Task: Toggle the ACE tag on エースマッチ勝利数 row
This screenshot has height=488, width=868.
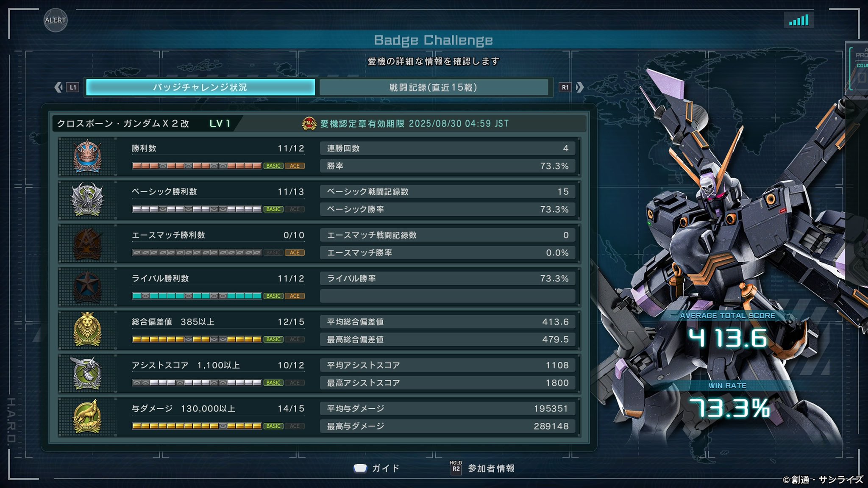Action: pos(295,252)
